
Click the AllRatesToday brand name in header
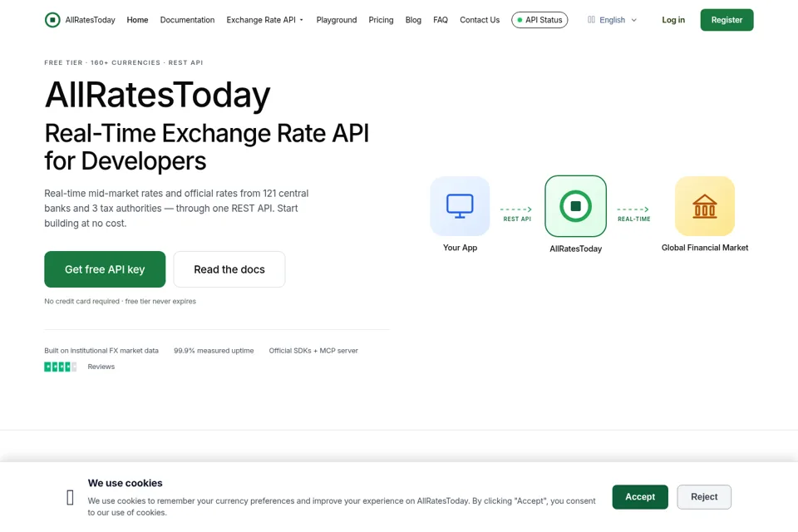(90, 20)
